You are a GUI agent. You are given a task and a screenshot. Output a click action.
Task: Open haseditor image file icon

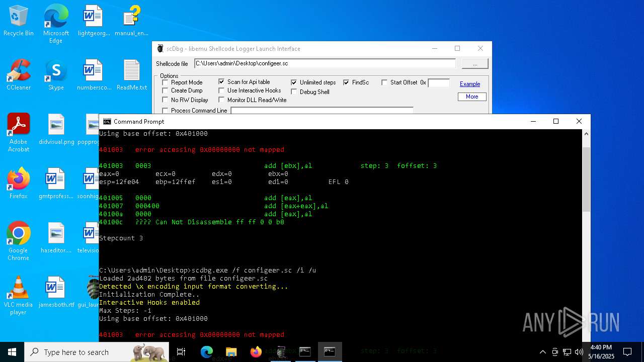[56, 238]
